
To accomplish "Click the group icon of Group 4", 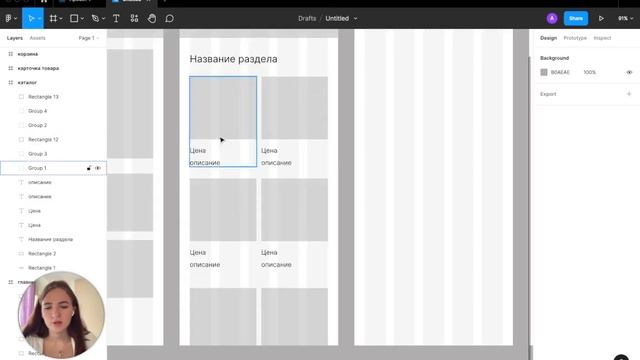I will pos(21,111).
